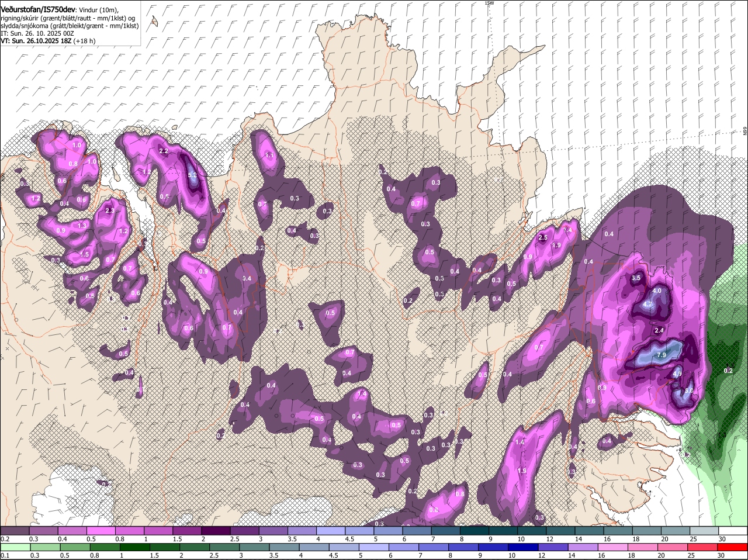
Task: Select the 5.2 precipitation value label
Action: pos(192,174)
